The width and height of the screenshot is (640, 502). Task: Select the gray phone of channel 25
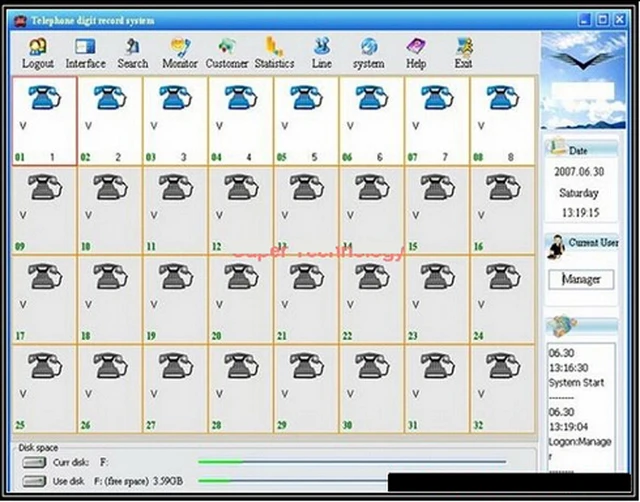(x=45, y=365)
